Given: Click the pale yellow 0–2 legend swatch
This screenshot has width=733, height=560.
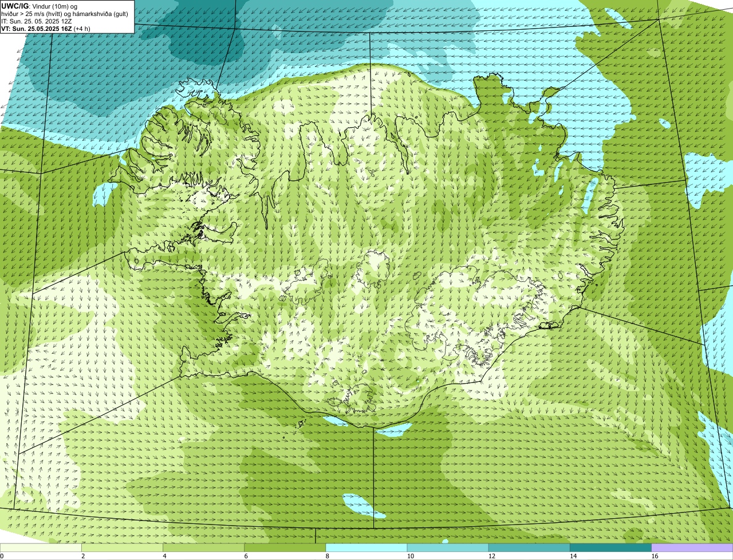Looking at the screenshot, I should click(x=41, y=547).
